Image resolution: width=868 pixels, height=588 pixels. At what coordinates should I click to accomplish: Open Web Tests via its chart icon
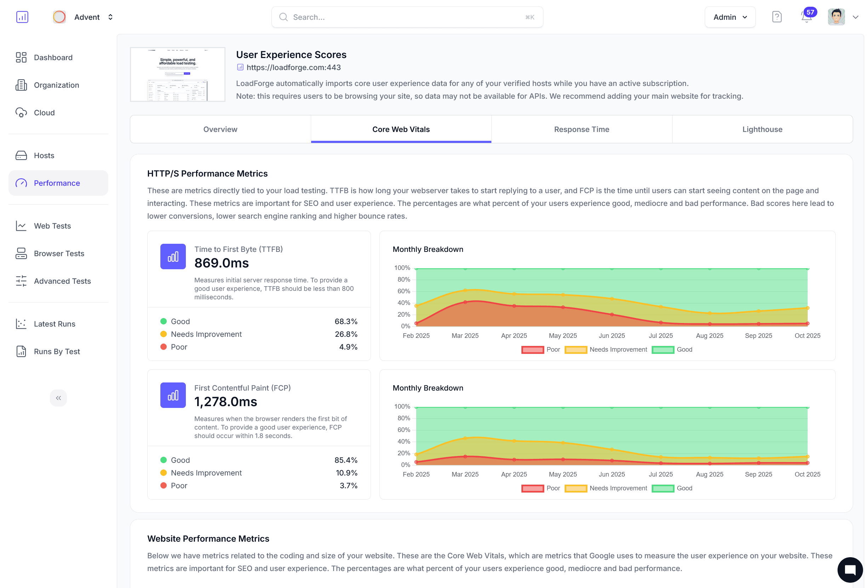coord(21,226)
